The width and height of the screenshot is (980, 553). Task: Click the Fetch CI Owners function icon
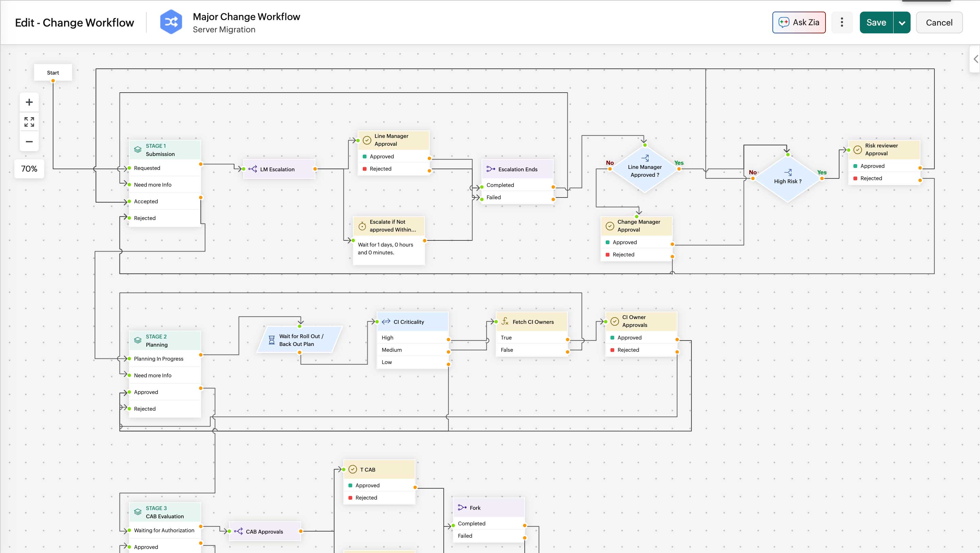[505, 321]
